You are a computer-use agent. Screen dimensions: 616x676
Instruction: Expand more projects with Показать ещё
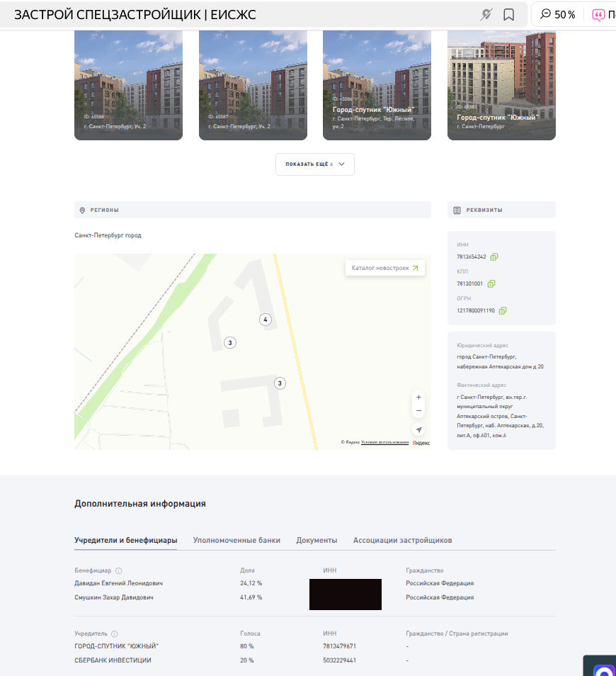coord(314,164)
